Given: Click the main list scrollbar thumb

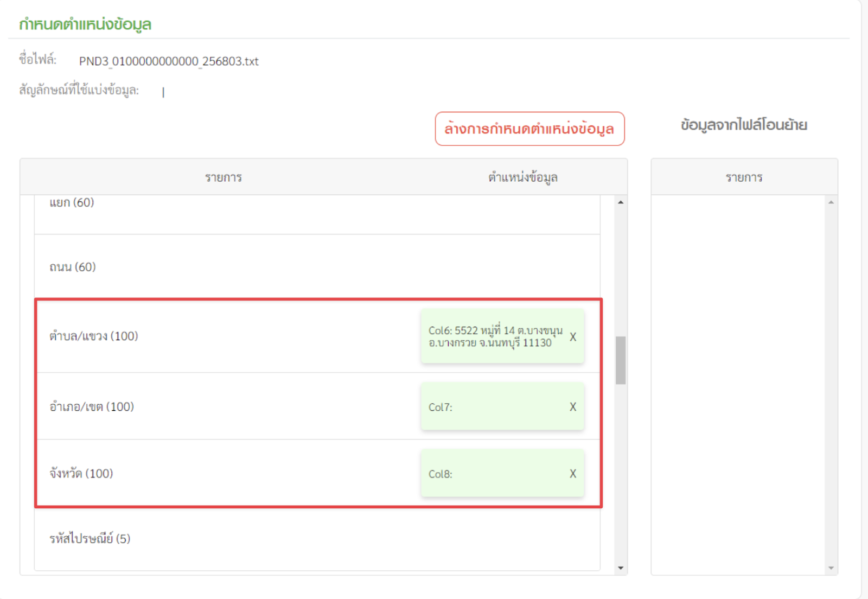Looking at the screenshot, I should coord(621,360).
